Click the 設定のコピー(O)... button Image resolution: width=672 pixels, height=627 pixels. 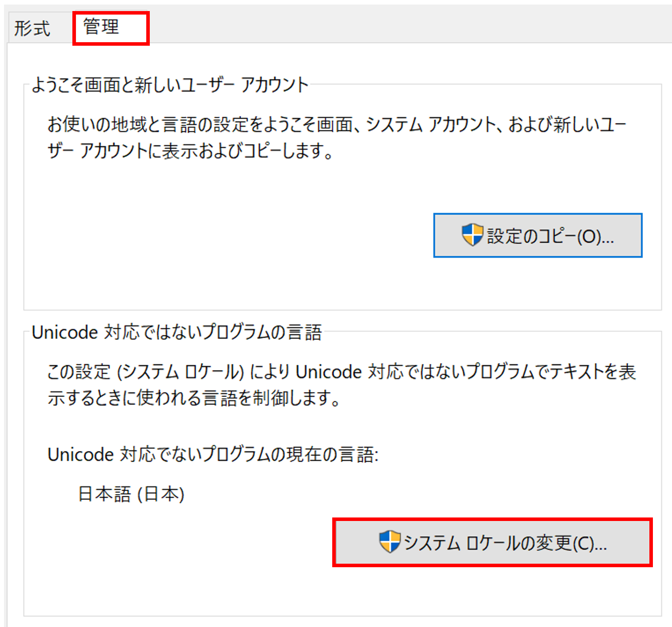click(537, 235)
